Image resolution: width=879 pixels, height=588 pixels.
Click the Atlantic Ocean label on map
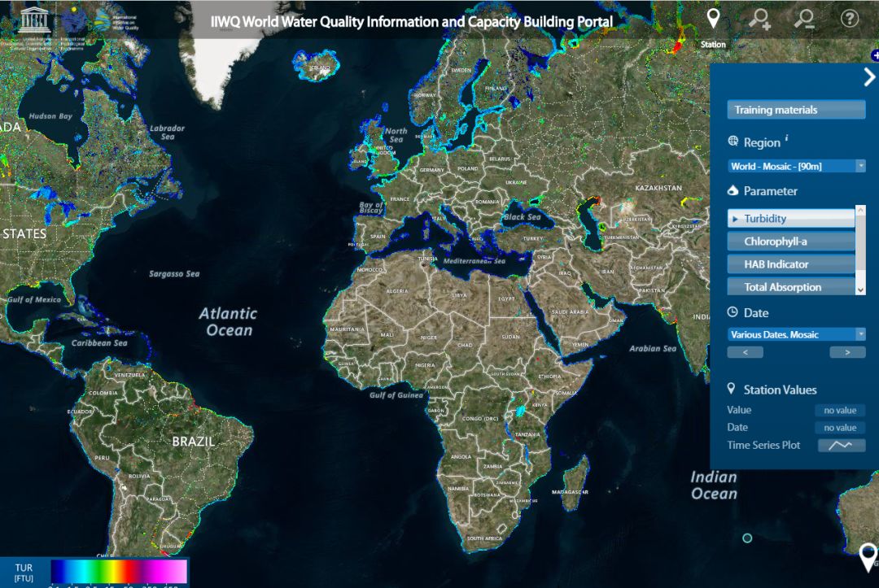click(228, 321)
